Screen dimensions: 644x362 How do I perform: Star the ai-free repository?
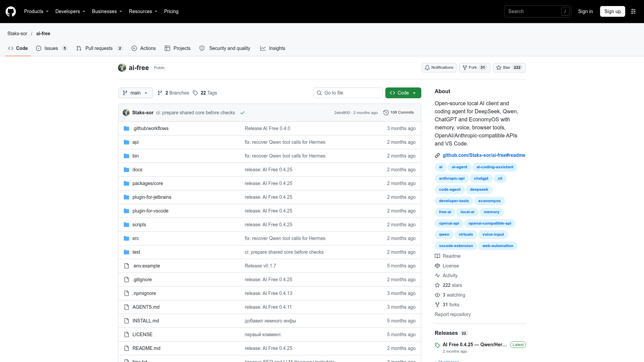tap(509, 68)
